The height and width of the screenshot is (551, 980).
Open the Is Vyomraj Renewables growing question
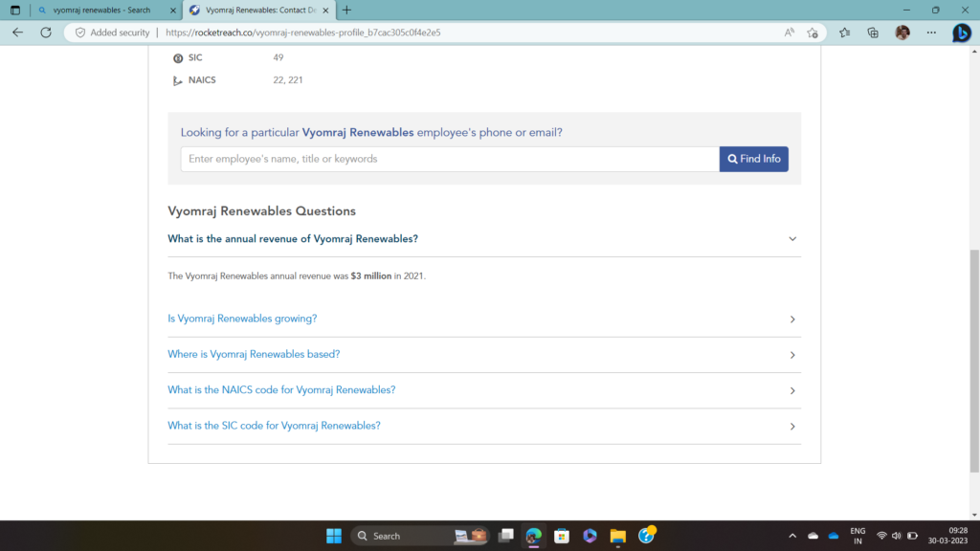[x=242, y=319]
